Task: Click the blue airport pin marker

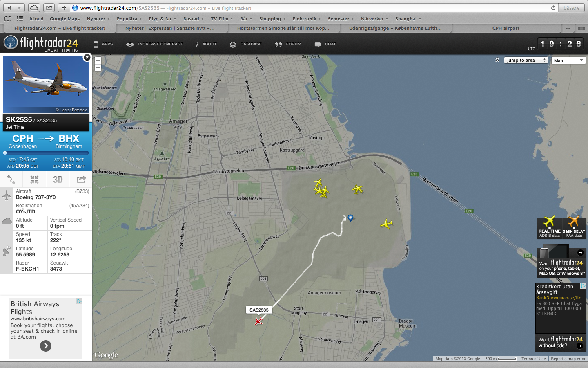Action: point(350,218)
